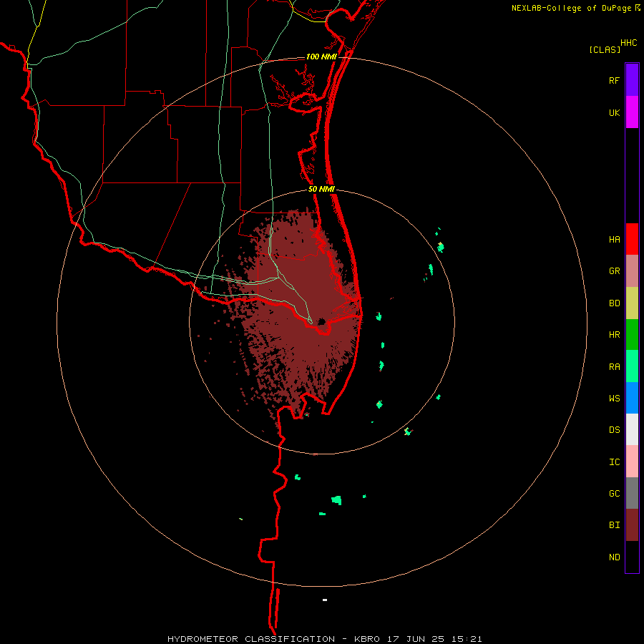
Task: Click the NEXLAB-College of DuPage text
Action: (571, 8)
